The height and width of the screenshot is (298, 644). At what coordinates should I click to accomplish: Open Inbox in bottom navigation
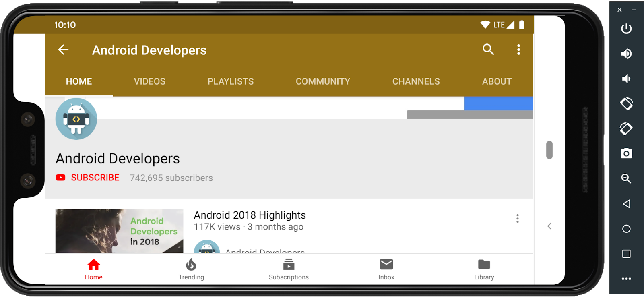click(386, 269)
